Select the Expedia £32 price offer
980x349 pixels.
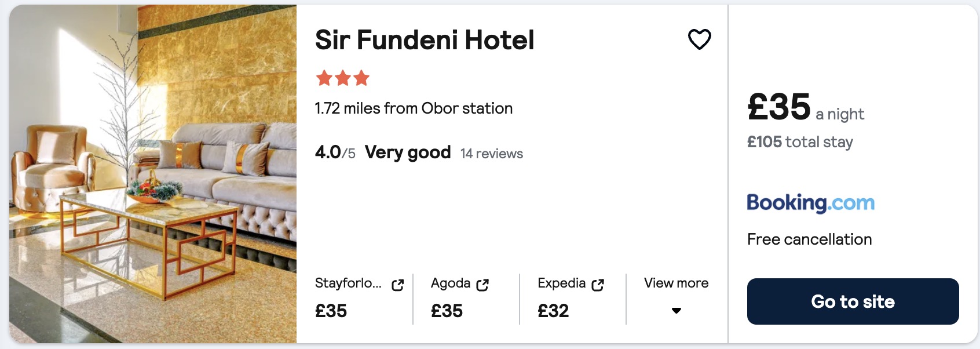tap(571, 299)
